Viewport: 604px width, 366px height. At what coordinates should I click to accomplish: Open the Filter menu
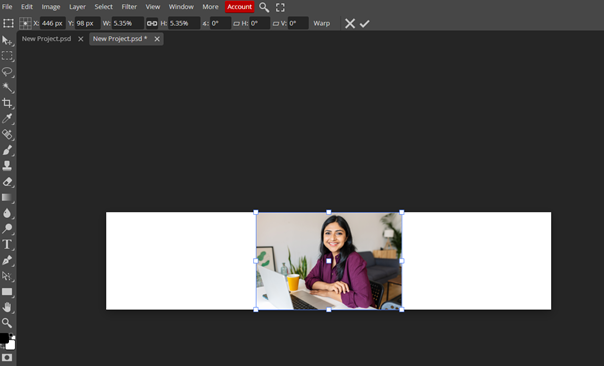129,7
